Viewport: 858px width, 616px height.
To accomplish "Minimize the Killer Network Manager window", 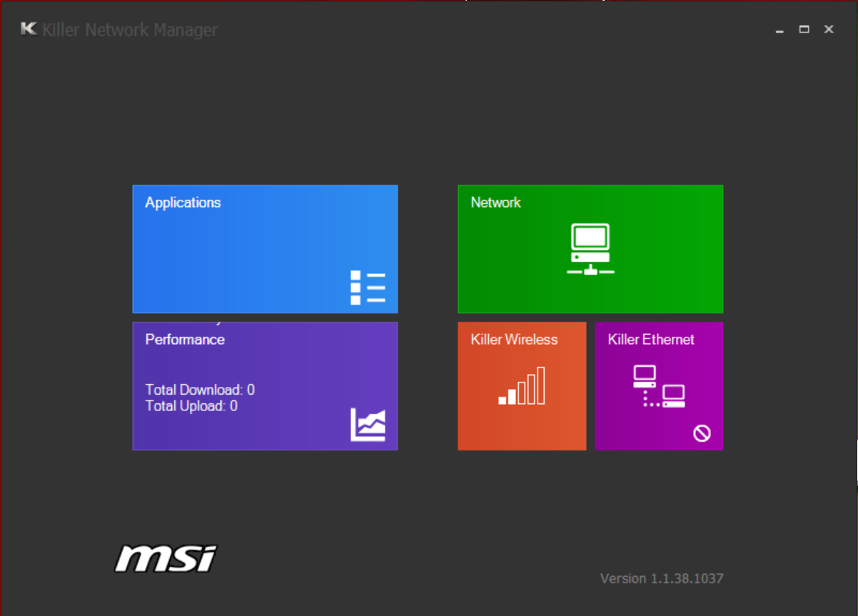I will coord(779,30).
